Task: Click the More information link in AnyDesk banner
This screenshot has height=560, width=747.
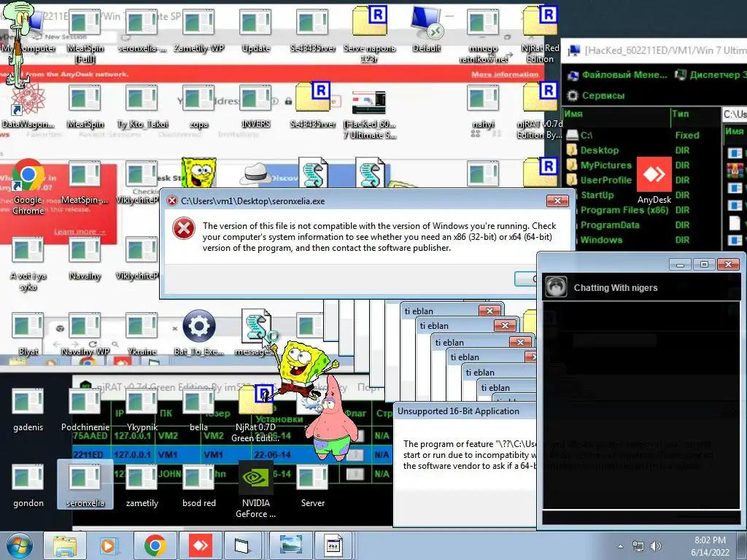Action: pos(505,74)
